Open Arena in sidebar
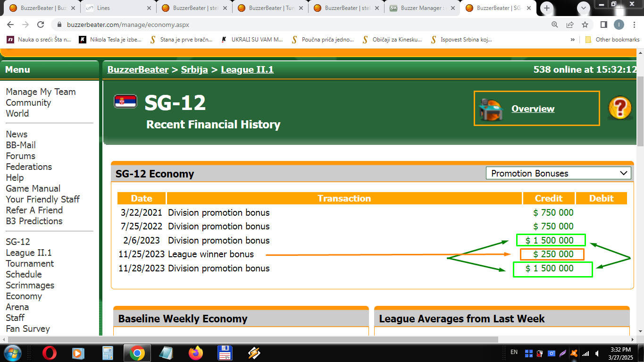This screenshot has height=362, width=644. pos(17,307)
